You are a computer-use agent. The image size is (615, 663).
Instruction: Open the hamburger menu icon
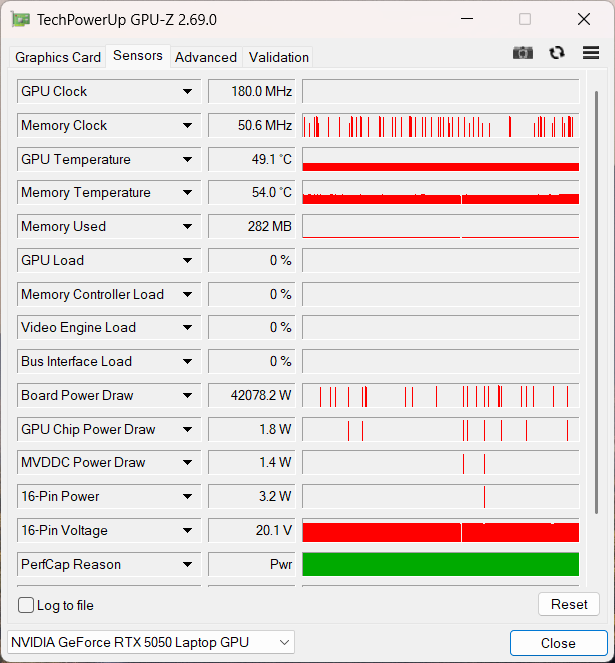click(590, 53)
